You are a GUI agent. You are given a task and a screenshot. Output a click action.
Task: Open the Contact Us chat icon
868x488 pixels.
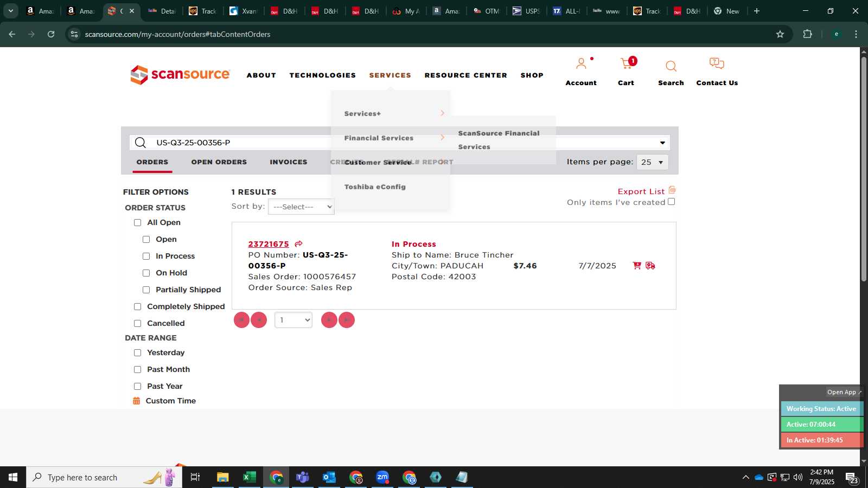pos(717,63)
